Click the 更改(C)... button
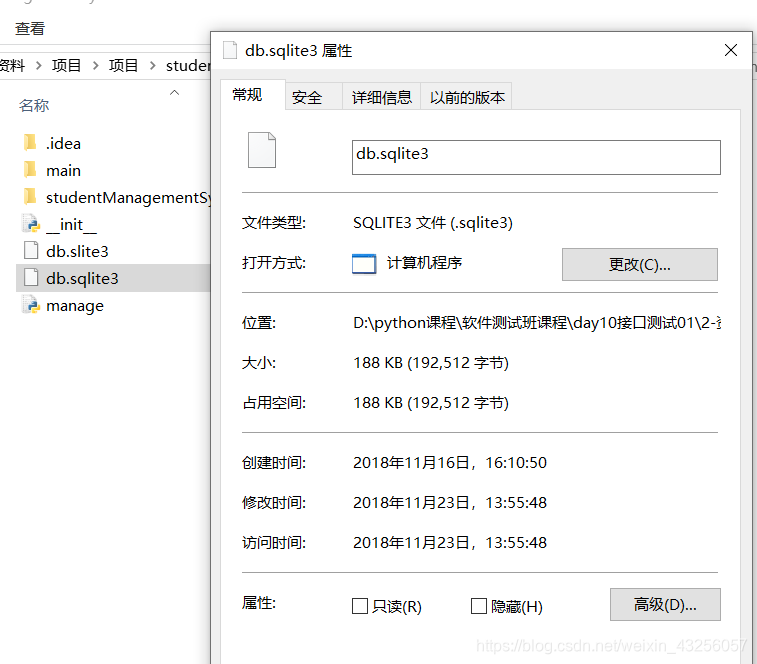This screenshot has height=664, width=757. tap(640, 264)
